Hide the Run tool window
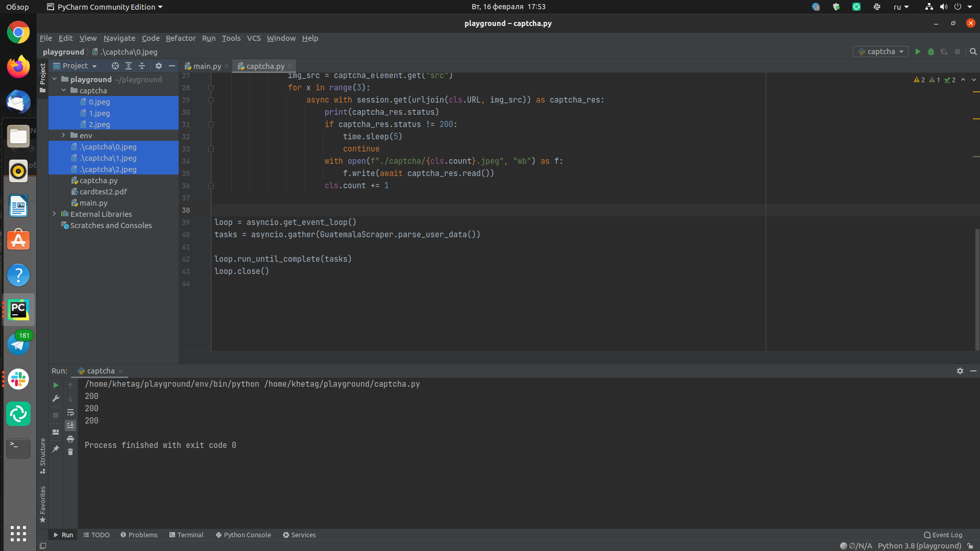The width and height of the screenshot is (980, 551). click(x=973, y=371)
